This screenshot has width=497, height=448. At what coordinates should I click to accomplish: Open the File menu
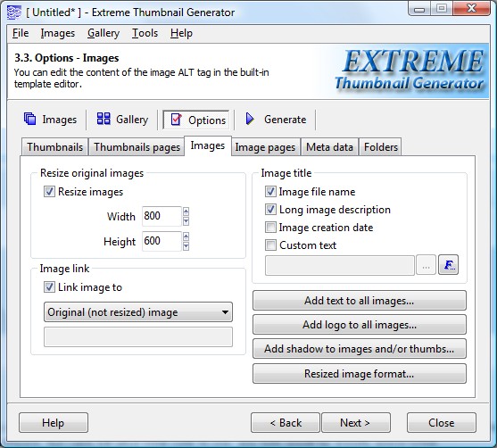pyautogui.click(x=21, y=33)
